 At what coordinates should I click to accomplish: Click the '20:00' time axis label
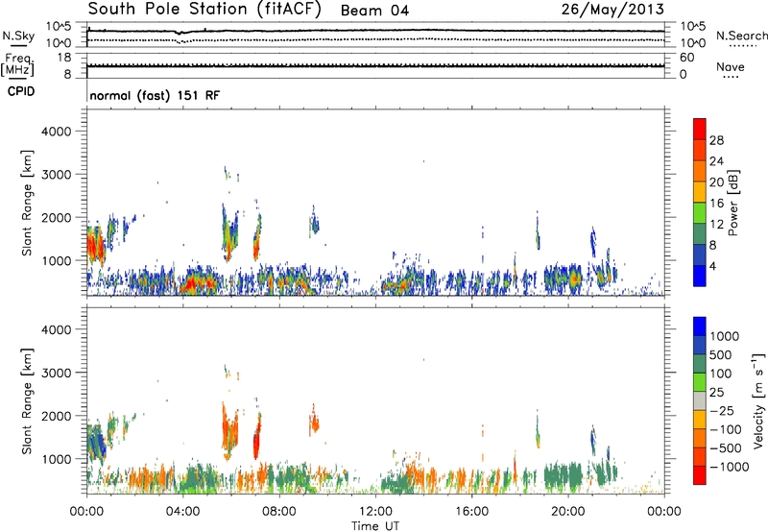point(567,512)
